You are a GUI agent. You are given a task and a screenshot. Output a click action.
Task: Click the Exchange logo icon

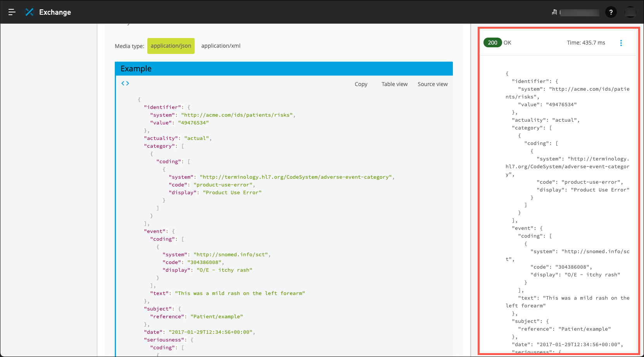coord(29,12)
